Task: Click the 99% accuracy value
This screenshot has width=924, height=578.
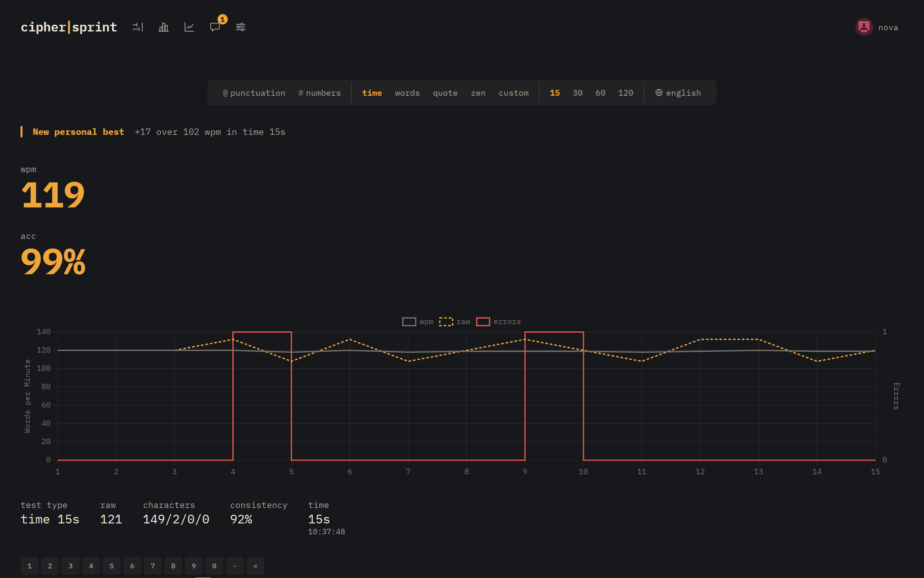Action: [53, 262]
